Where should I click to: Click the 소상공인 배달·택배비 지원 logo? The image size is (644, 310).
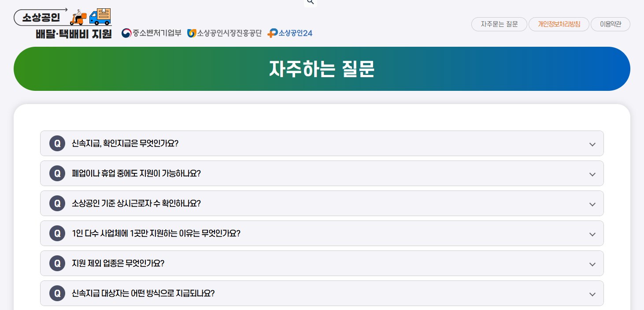63,24
